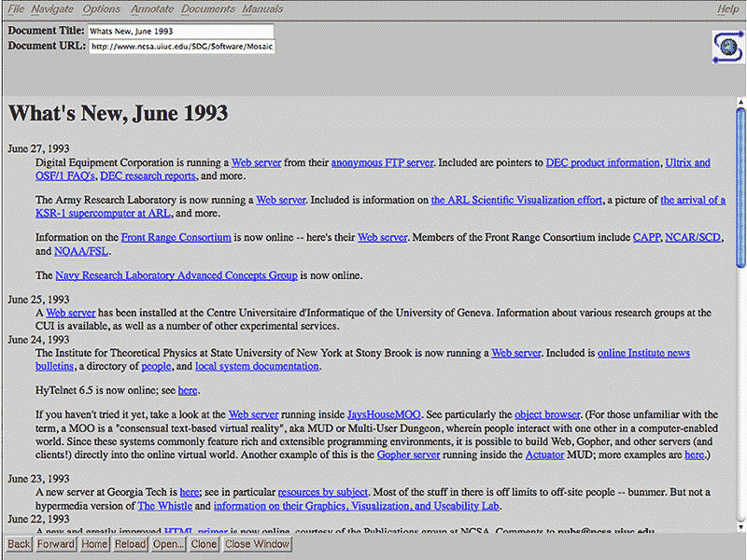Follow the anonymous FTP server link
747x560 pixels.
tap(382, 162)
